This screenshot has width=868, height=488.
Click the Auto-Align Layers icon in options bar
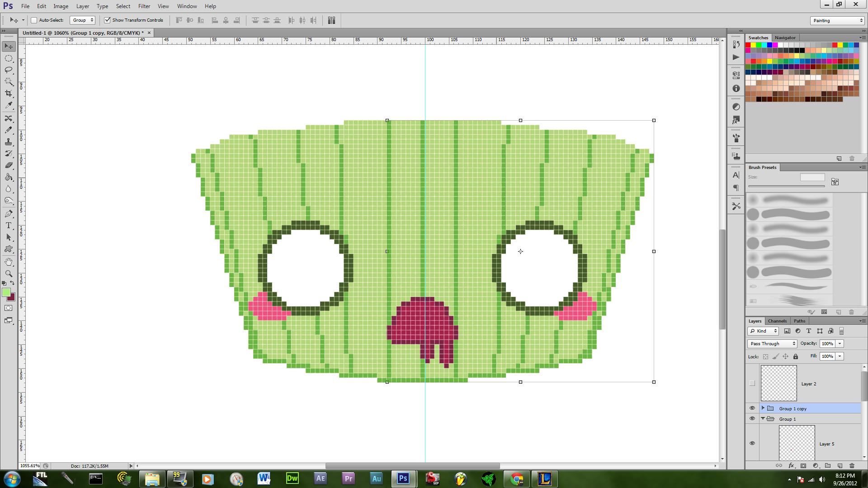coord(331,20)
